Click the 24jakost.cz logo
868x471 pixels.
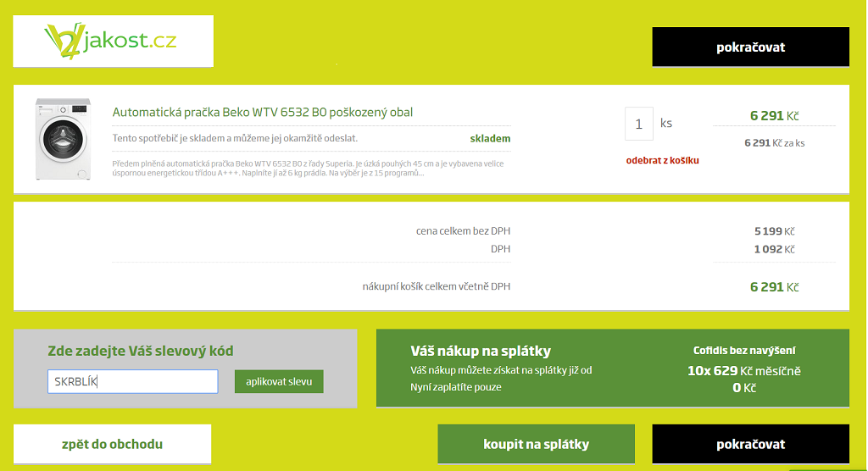113,41
